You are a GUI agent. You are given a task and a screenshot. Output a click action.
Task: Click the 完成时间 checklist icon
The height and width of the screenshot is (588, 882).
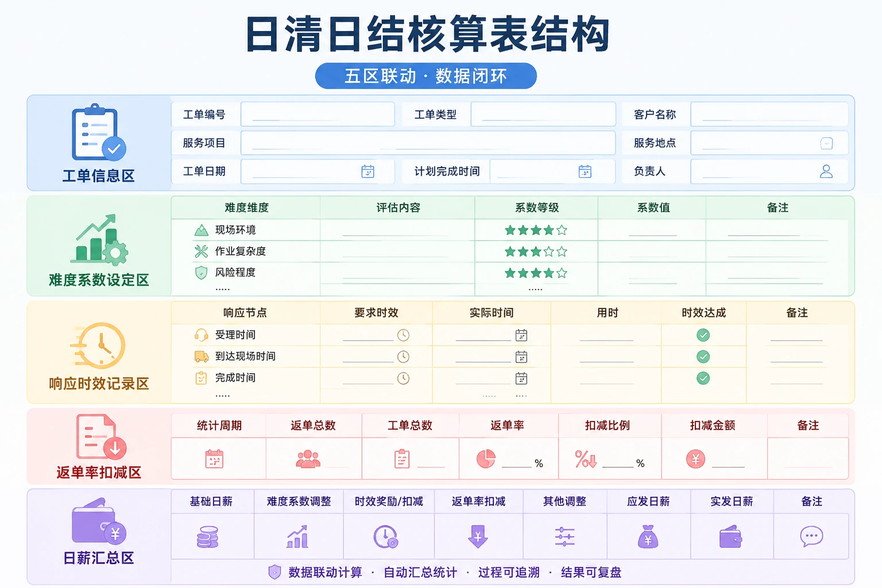tap(201, 378)
